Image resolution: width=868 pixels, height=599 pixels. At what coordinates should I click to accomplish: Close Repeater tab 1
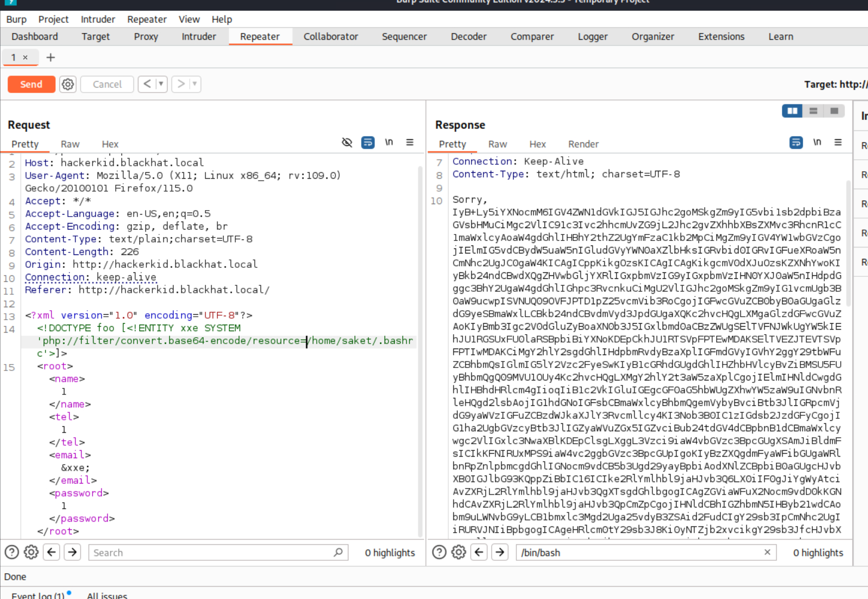click(25, 58)
